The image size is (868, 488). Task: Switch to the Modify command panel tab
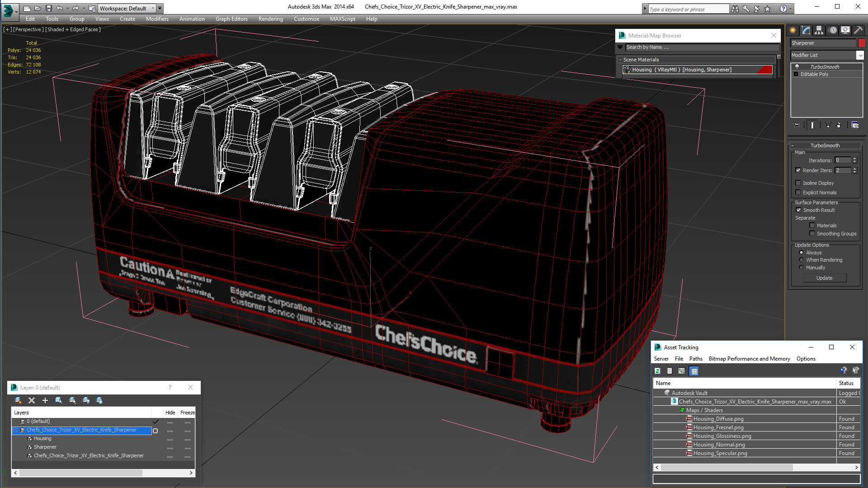click(806, 30)
